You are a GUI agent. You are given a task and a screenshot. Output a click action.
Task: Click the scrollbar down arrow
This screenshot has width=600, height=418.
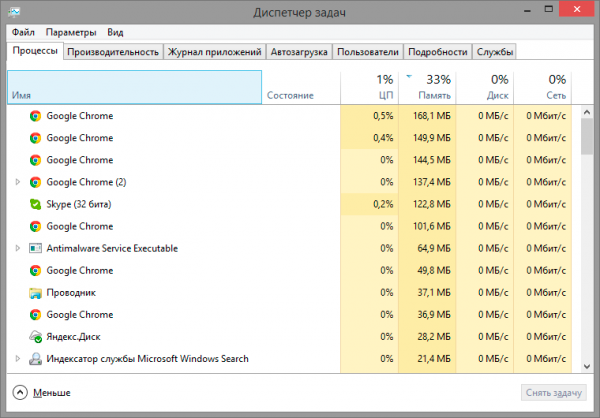click(587, 366)
